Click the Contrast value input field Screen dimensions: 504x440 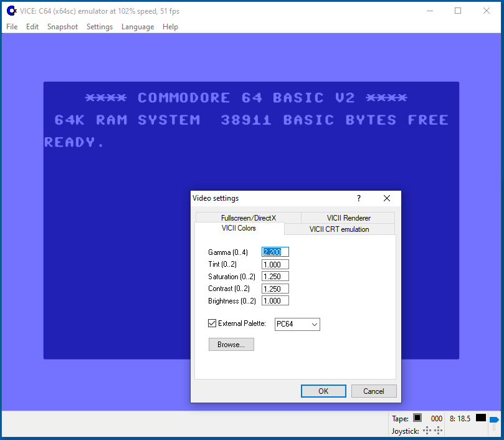click(275, 289)
